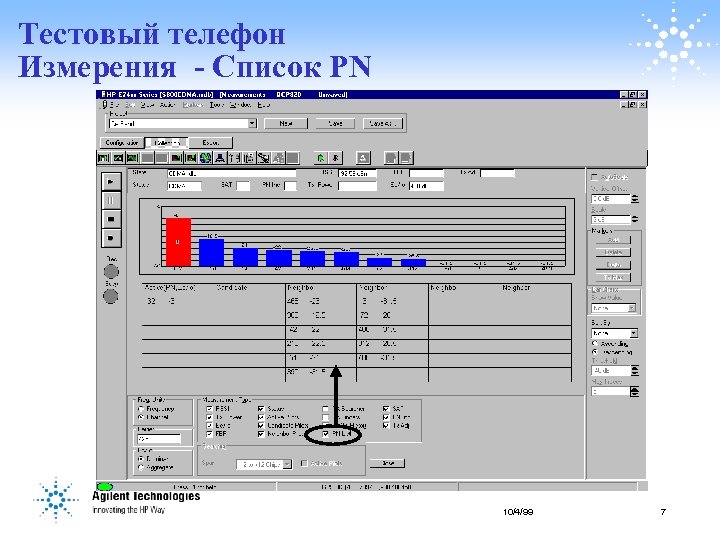Click the magnifier-style toolbar icon before the greyed ones
Screen dimensions: 720x540
point(263,158)
